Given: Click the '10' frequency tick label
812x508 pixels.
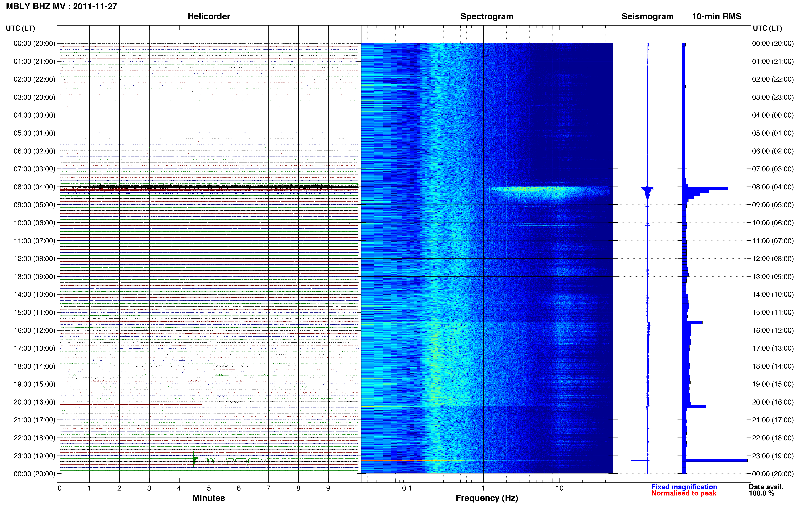Looking at the screenshot, I should coord(559,488).
